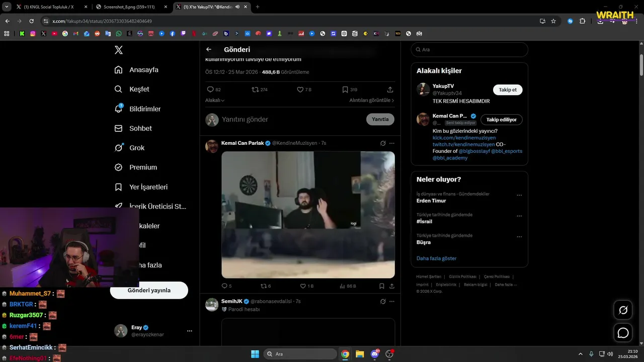644x362 pixels.
Task: Open tab search dropdown arrow
Action: [x=6, y=7]
